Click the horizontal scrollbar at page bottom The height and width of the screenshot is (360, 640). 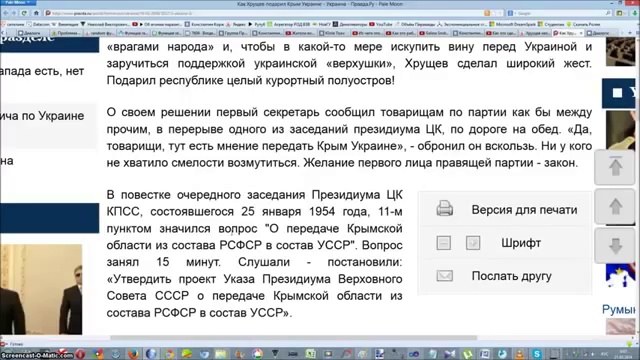[293, 338]
